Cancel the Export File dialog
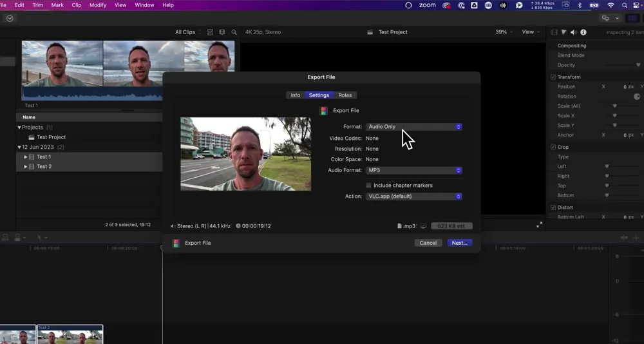The height and width of the screenshot is (344, 644). tap(428, 243)
